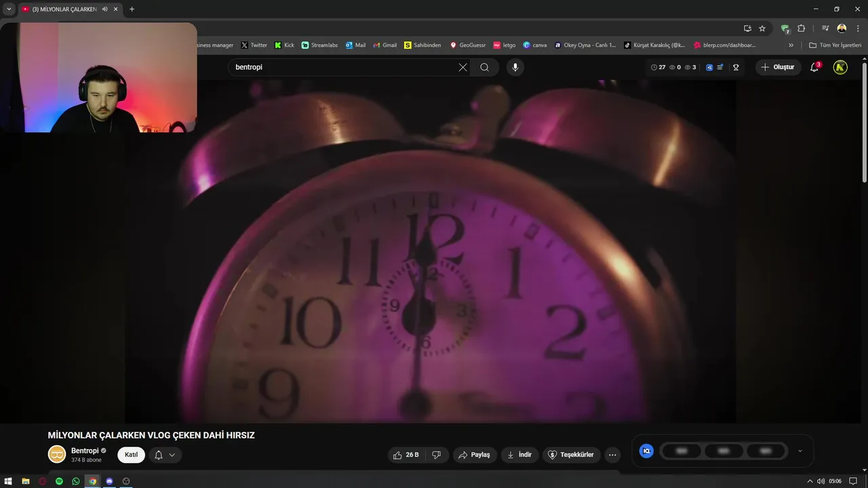This screenshot has height=488, width=868.
Task: Open the Bentropi channel name link
Action: (85, 451)
